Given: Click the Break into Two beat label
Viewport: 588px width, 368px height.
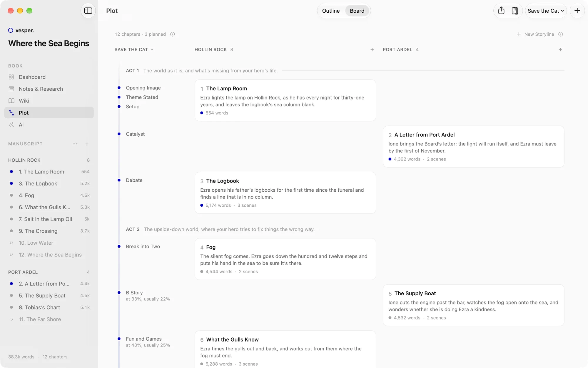Looking at the screenshot, I should (143, 246).
